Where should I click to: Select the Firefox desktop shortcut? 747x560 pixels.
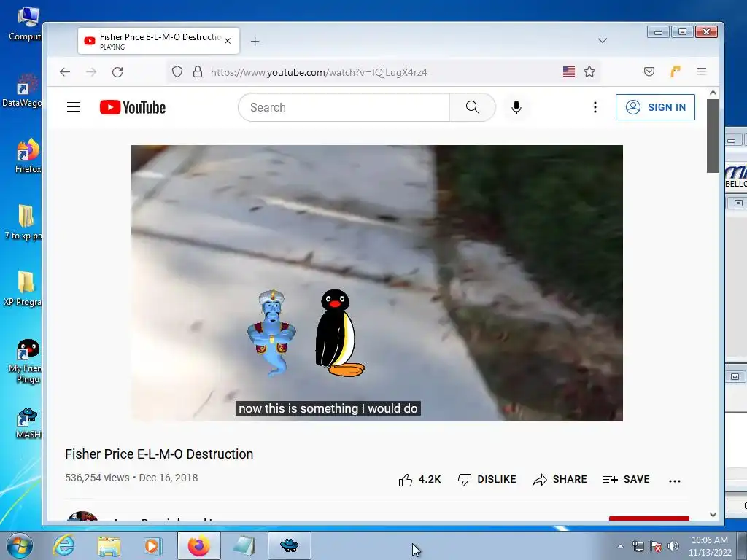pos(28,156)
